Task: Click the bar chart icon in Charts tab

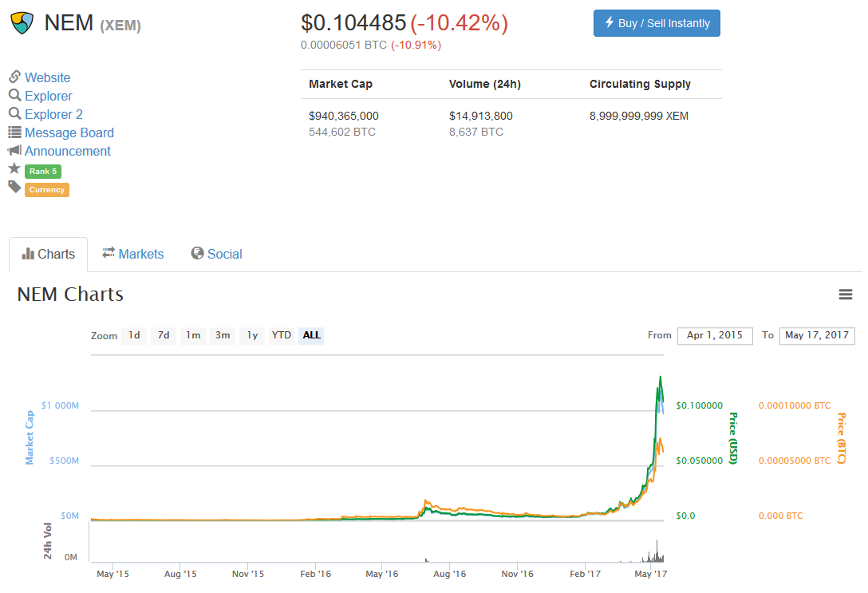Action: pyautogui.click(x=28, y=254)
